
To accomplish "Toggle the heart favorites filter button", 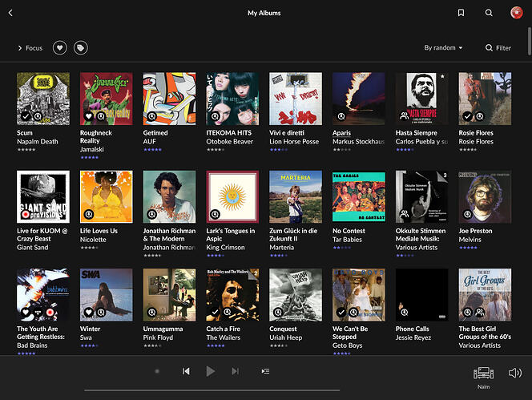I will click(60, 48).
